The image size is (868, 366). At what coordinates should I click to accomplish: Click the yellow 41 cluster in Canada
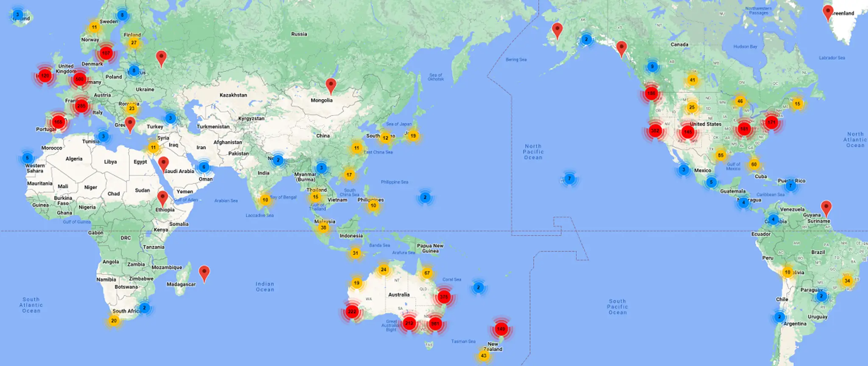click(x=692, y=80)
